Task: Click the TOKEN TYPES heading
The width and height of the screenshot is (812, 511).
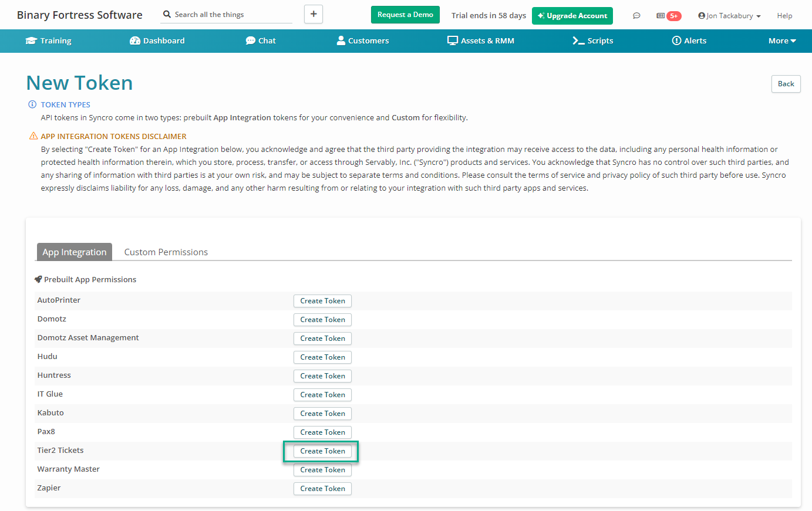Action: click(65, 104)
